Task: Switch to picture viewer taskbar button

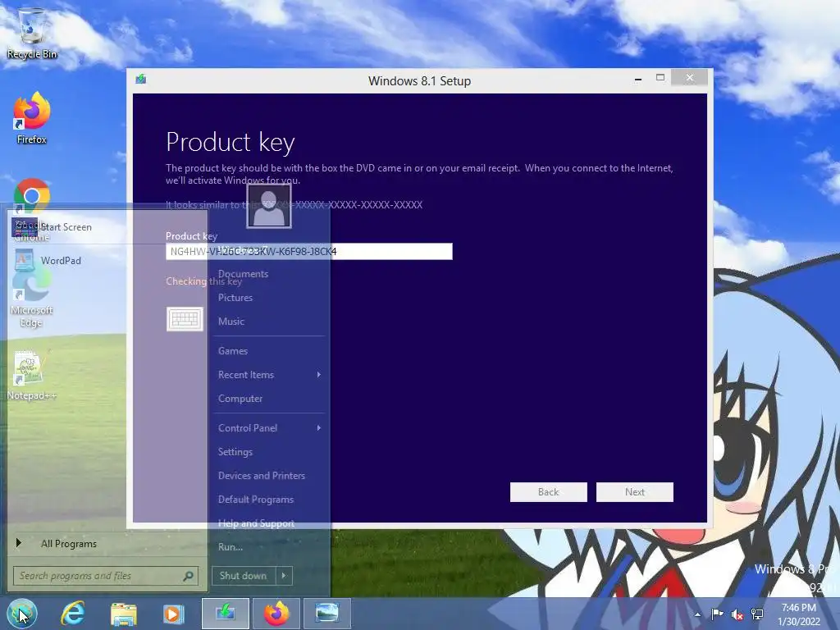Action: 326,614
